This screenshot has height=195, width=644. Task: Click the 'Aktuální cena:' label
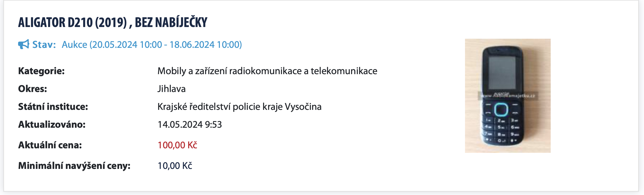pos(50,145)
